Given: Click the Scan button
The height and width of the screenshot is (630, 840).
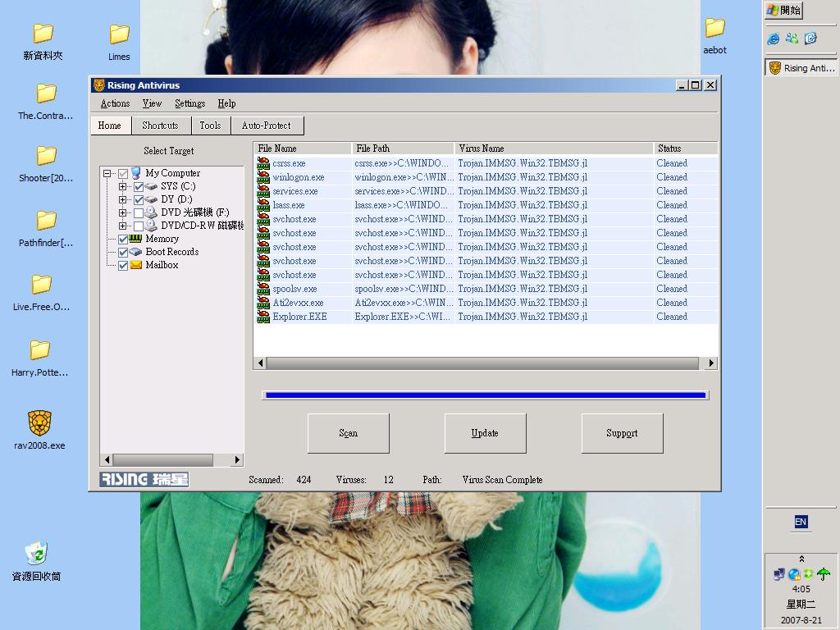Looking at the screenshot, I should click(x=348, y=433).
